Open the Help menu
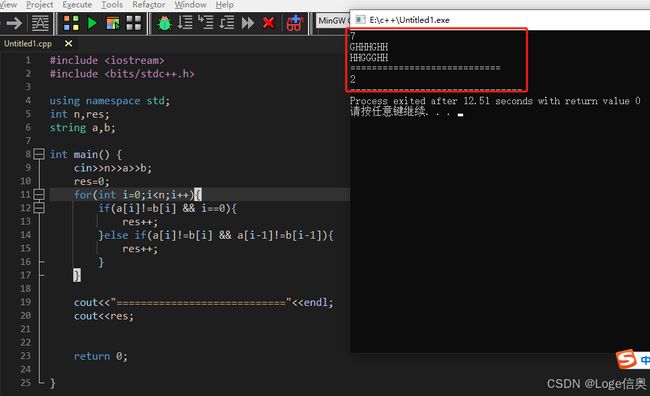The width and height of the screenshot is (650, 396). 225,5
